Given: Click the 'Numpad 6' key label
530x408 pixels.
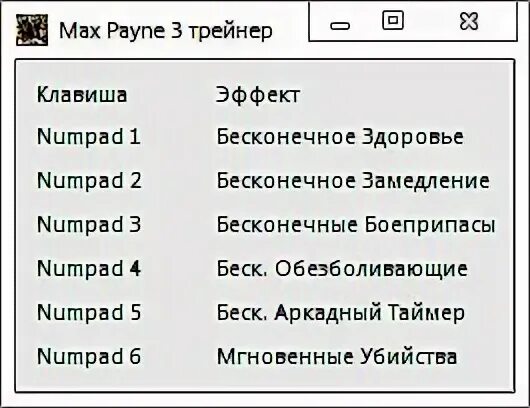Looking at the screenshot, I should click(x=89, y=357).
